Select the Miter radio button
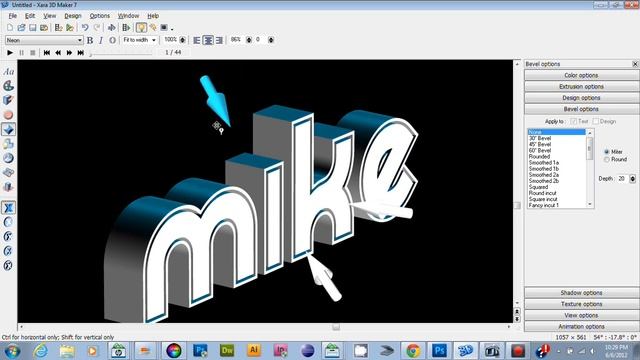The height and width of the screenshot is (360, 640). pyautogui.click(x=607, y=152)
